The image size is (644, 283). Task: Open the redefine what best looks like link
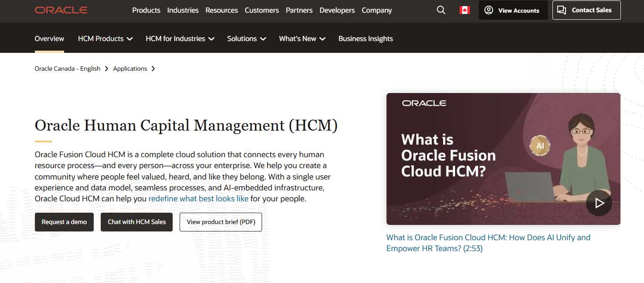tap(198, 198)
